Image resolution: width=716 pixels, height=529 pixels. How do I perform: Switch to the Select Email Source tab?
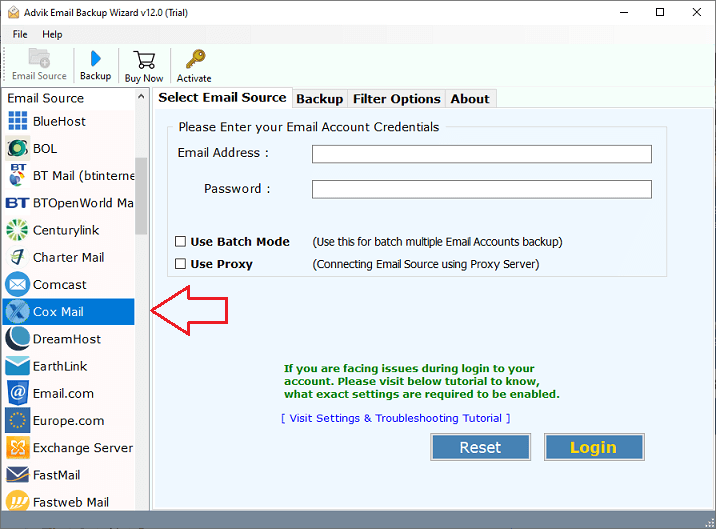click(x=222, y=97)
